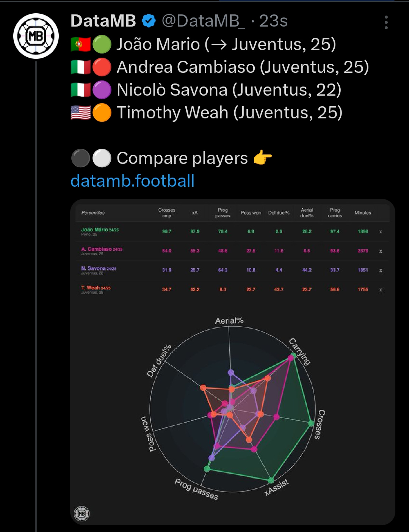This screenshot has width=409, height=532.
Task: Click the green xAssist radar point
Action: pyautogui.click(x=271, y=480)
